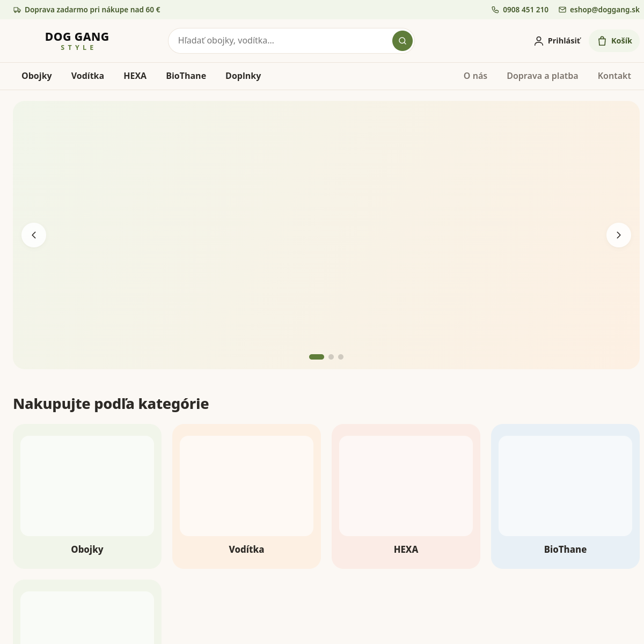Click the phone icon beside 0908 451 210

tap(495, 10)
